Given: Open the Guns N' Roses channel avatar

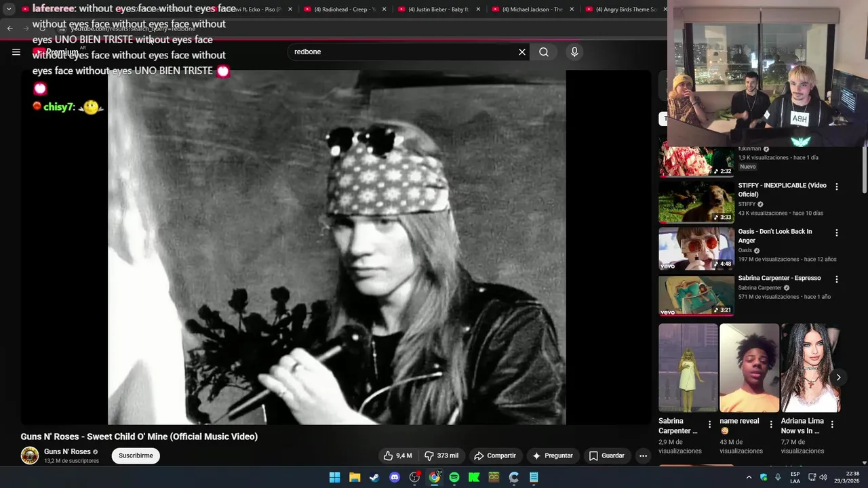Looking at the screenshot, I should [x=30, y=455].
